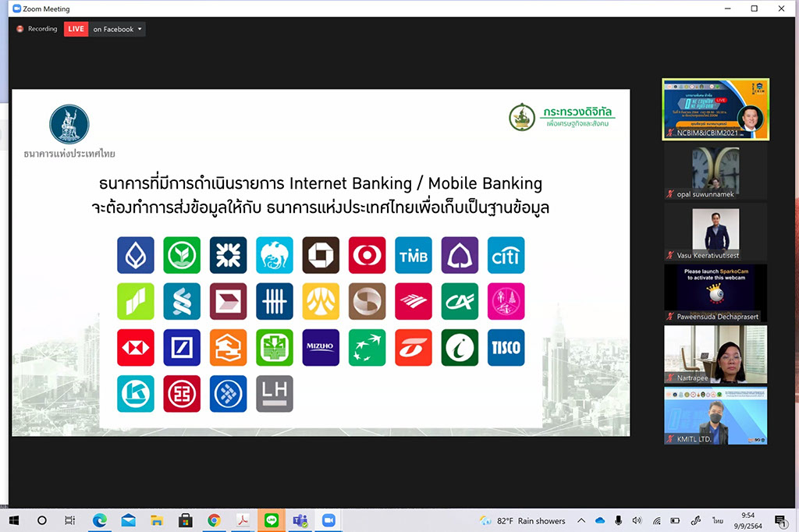Click the blue TISCO logo

tap(506, 348)
